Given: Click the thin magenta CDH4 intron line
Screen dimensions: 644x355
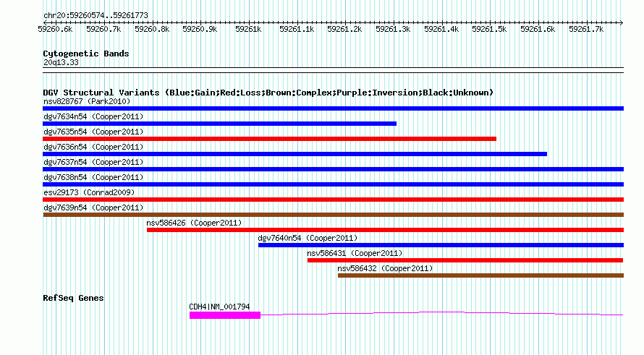Looking at the screenshot, I should [x=441, y=313].
